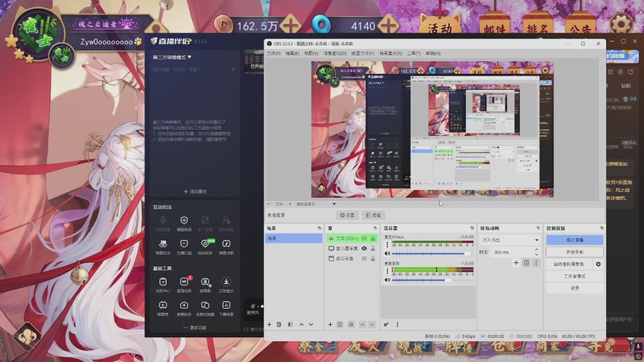This screenshot has width=644, height=362.
Task: Pop out the Audio Mixer dock with its header icon
Action: tap(472, 228)
